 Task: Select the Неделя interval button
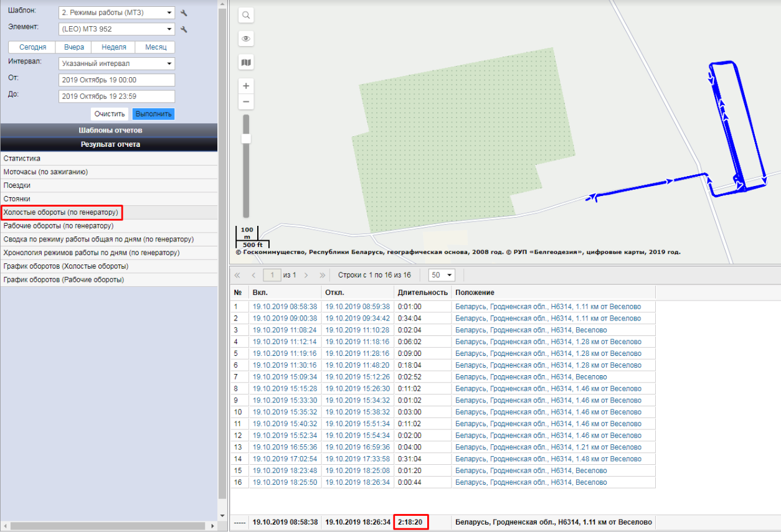[113, 47]
